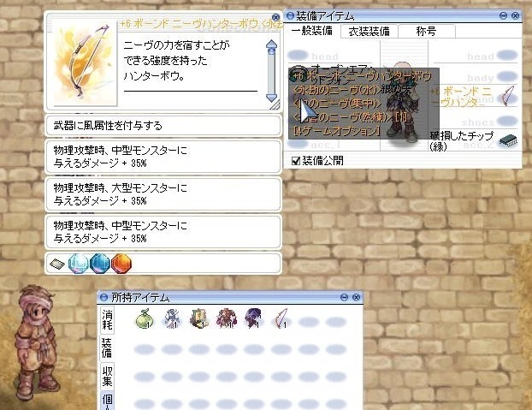Select the white feather item in inventory
The height and width of the screenshot is (410, 532).
tap(280, 318)
